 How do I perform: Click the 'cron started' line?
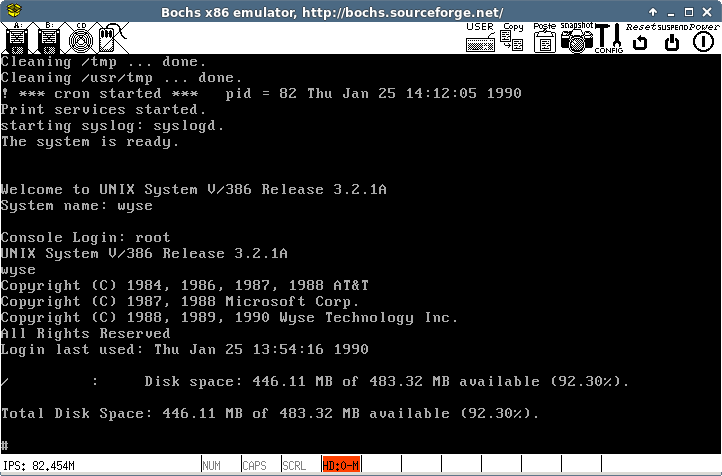[261, 93]
